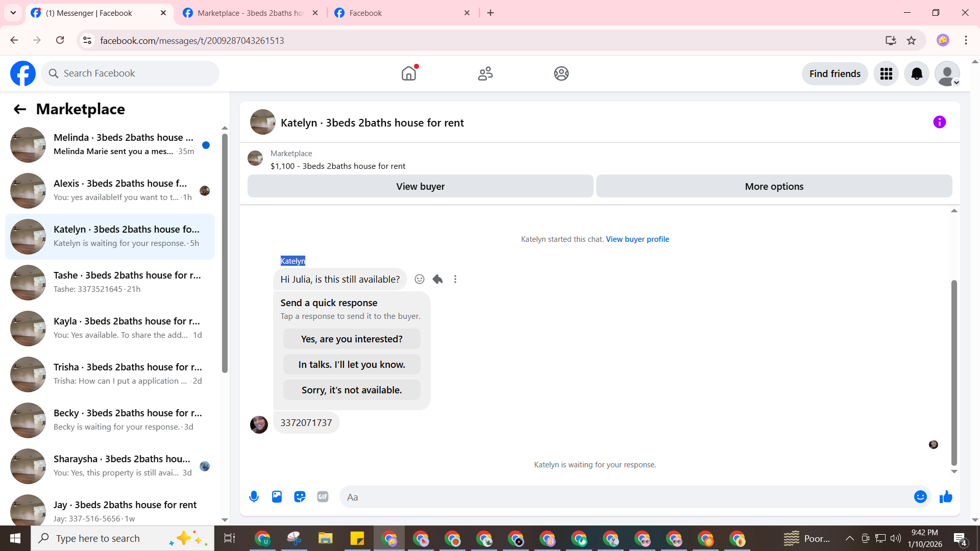Open more options dots beside message
The height and width of the screenshot is (551, 980).
(455, 279)
